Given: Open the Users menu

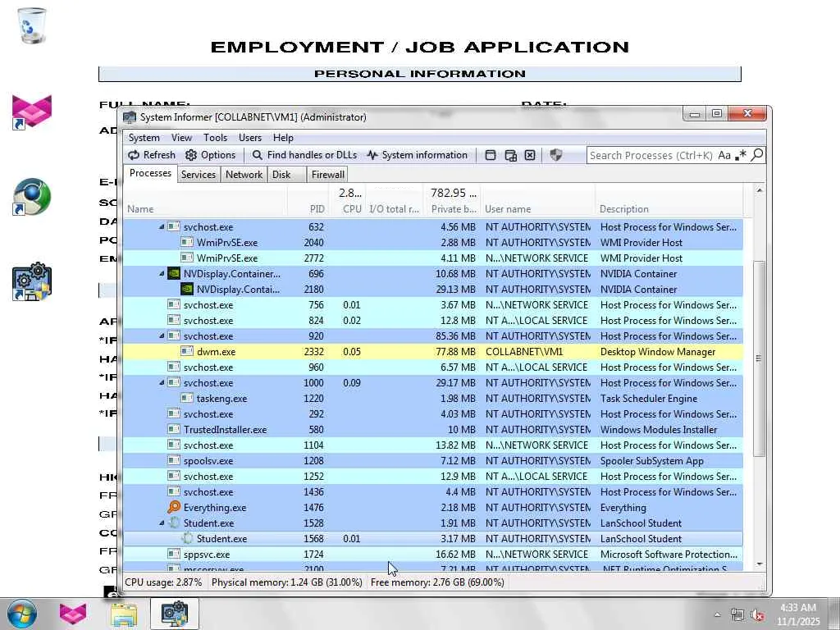Looking at the screenshot, I should point(249,138).
